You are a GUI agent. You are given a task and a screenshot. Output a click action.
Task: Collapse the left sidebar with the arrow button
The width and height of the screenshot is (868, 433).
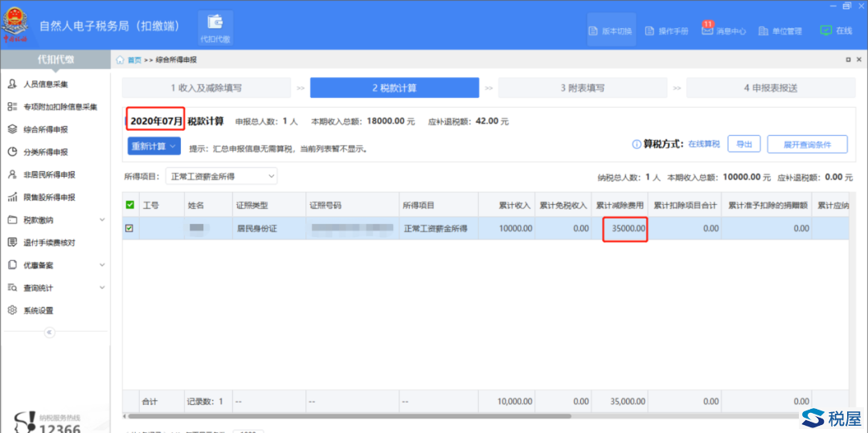48,332
